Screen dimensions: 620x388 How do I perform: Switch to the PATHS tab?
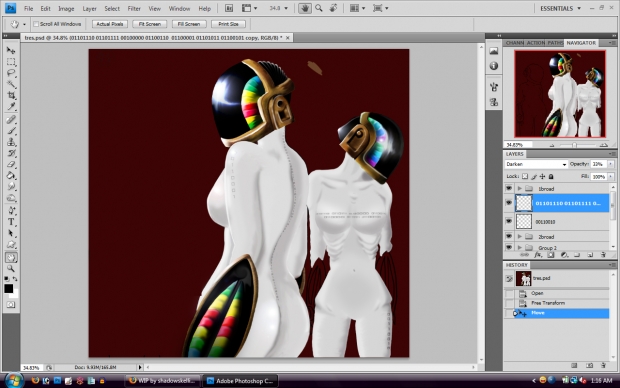(x=555, y=43)
